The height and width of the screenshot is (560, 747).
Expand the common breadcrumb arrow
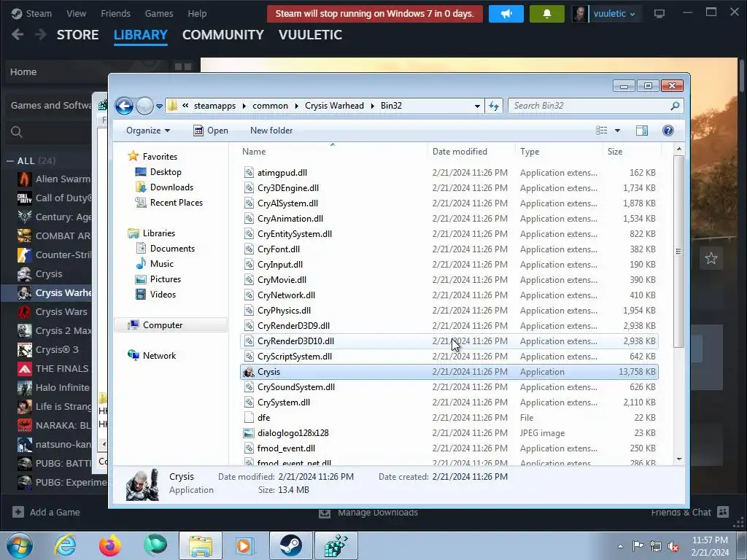coord(296,106)
